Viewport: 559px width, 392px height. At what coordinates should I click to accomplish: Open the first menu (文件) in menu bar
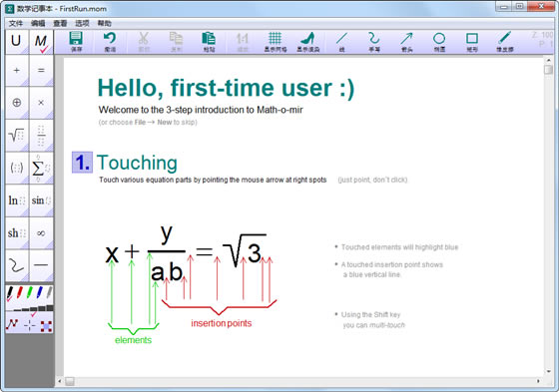(x=16, y=23)
